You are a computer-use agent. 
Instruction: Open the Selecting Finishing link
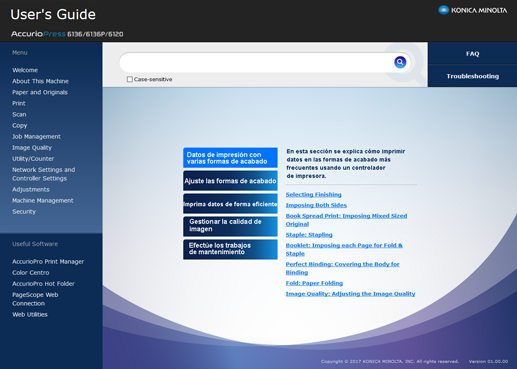(x=314, y=194)
